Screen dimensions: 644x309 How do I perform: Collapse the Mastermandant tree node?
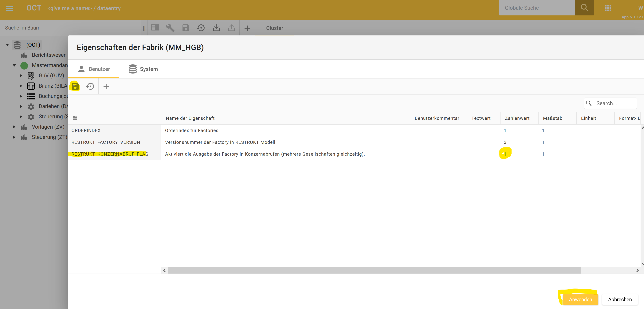14,65
